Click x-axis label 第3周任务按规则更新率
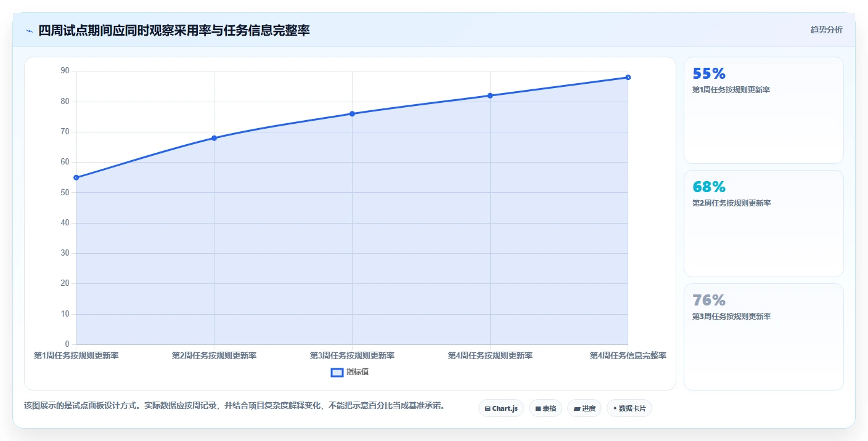The image size is (868, 441). pos(352,355)
